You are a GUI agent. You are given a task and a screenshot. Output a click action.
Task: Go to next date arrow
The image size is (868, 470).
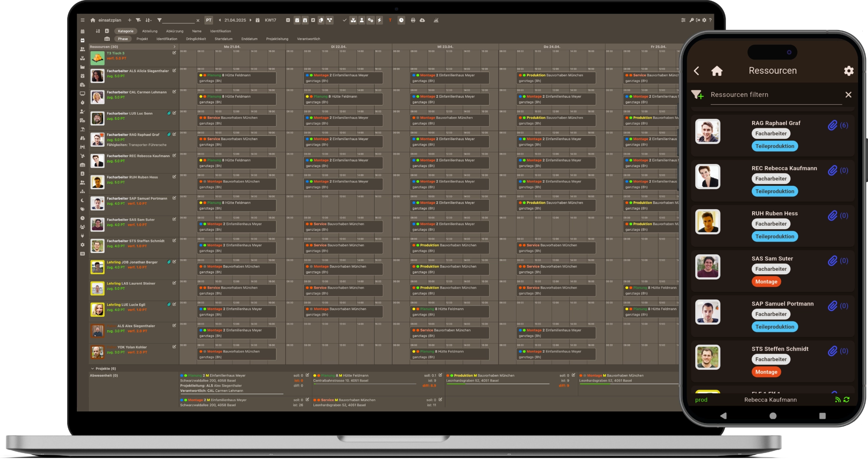tap(250, 20)
